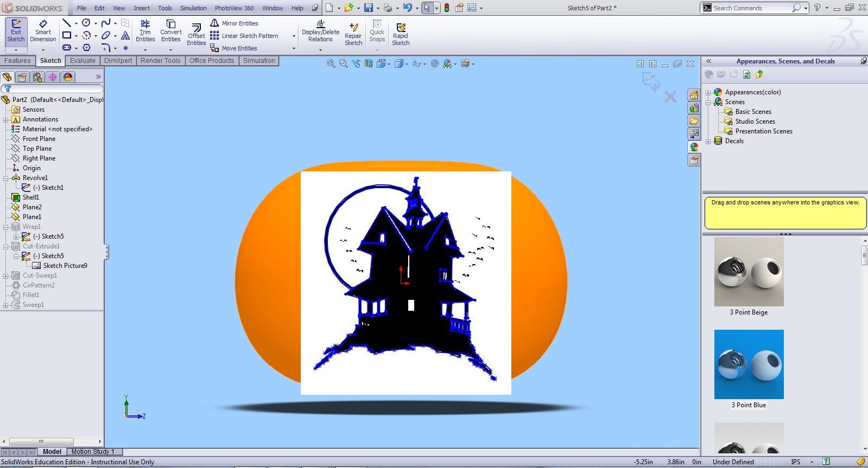Click the Zoom to Fit icon

point(331,63)
